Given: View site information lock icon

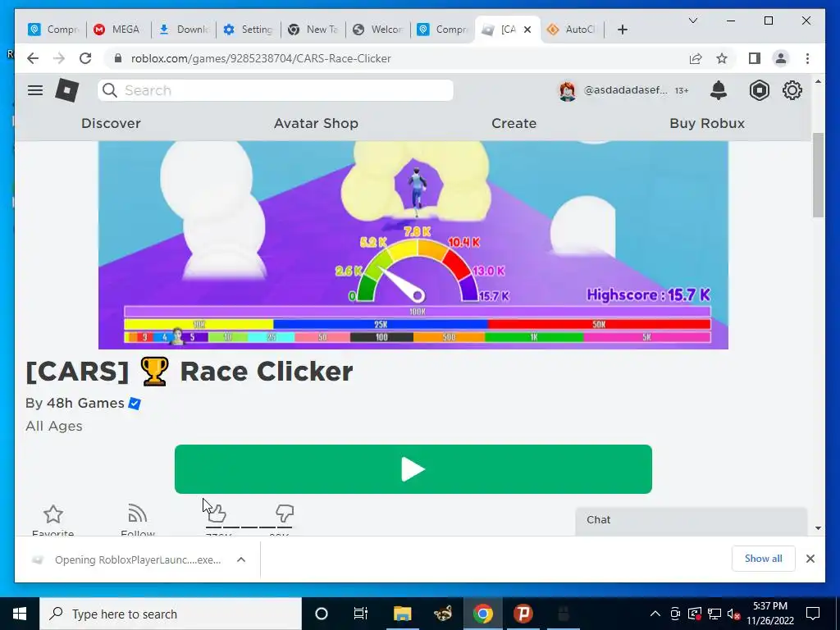Looking at the screenshot, I should pyautogui.click(x=118, y=58).
